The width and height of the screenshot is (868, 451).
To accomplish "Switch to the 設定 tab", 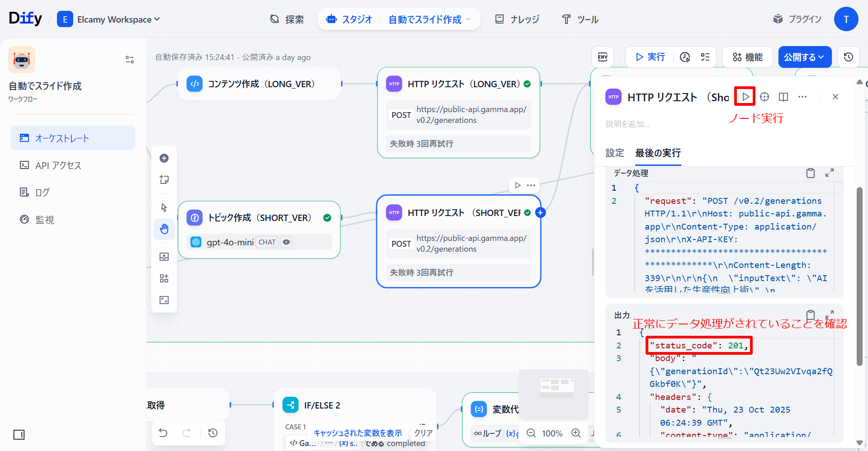I will [614, 153].
